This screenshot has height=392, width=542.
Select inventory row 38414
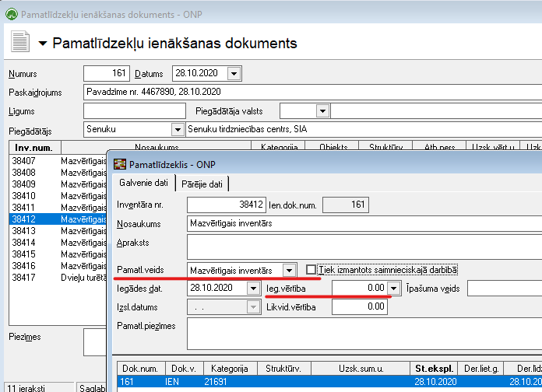[58, 243]
